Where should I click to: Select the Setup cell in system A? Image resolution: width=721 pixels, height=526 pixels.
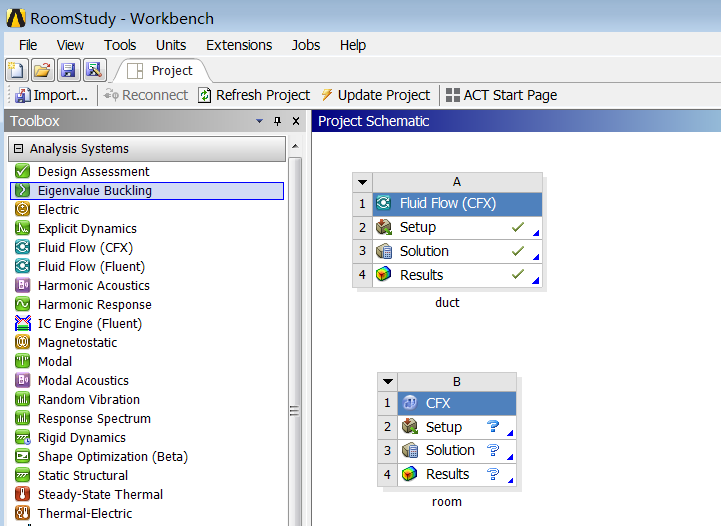(x=457, y=228)
